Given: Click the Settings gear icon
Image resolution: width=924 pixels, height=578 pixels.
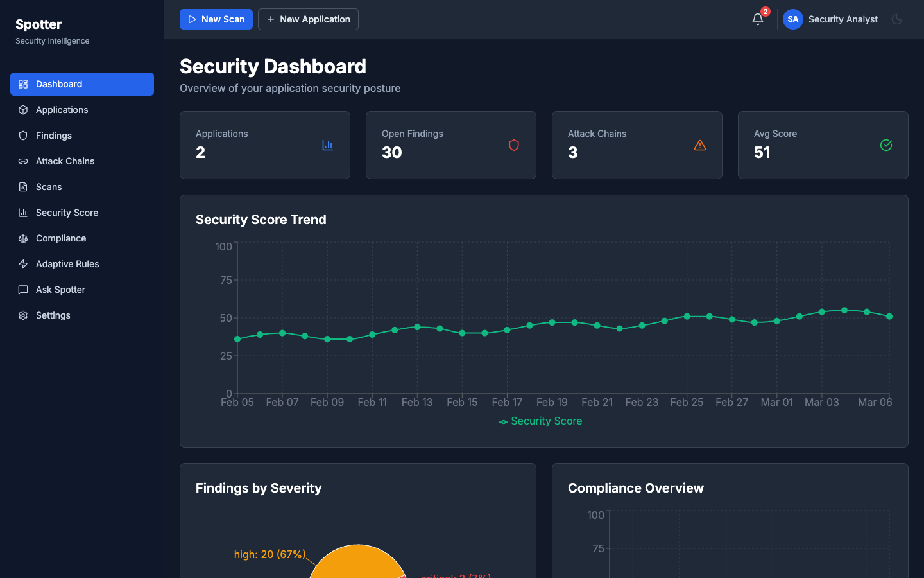Looking at the screenshot, I should click(x=22, y=315).
